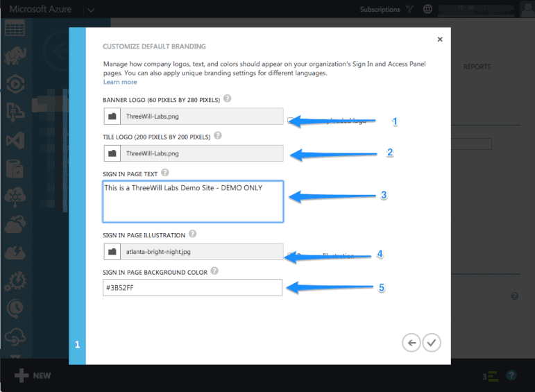The width and height of the screenshot is (535, 392).
Task: Show help for Sign In Page Text
Action: (164, 172)
